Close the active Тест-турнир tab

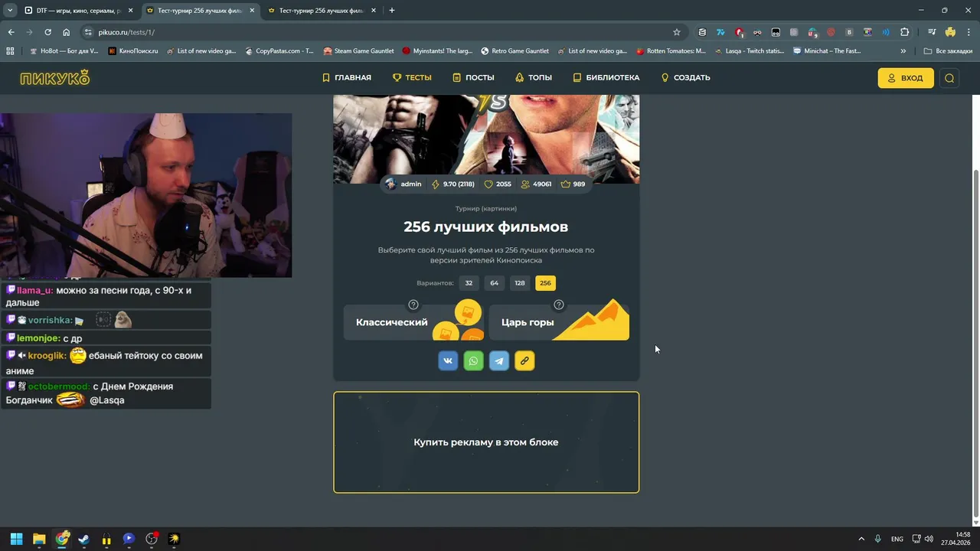coord(252,11)
